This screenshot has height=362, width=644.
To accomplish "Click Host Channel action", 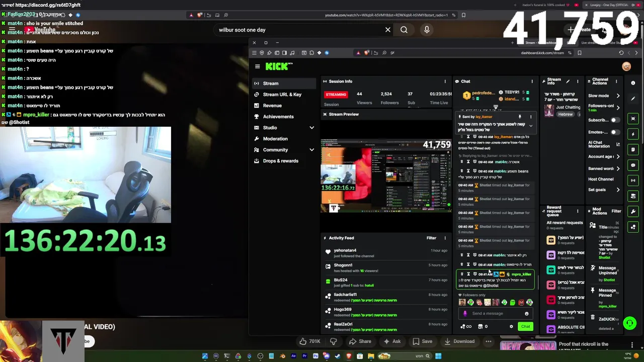I will [601, 179].
